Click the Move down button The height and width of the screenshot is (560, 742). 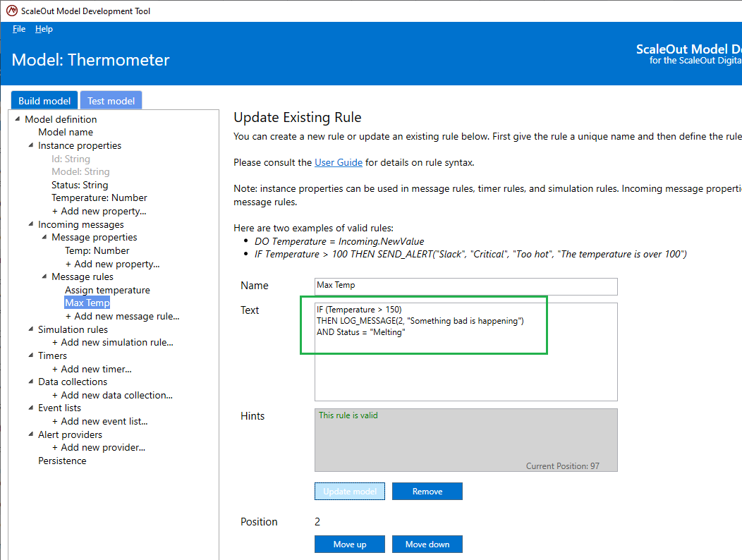click(x=427, y=544)
